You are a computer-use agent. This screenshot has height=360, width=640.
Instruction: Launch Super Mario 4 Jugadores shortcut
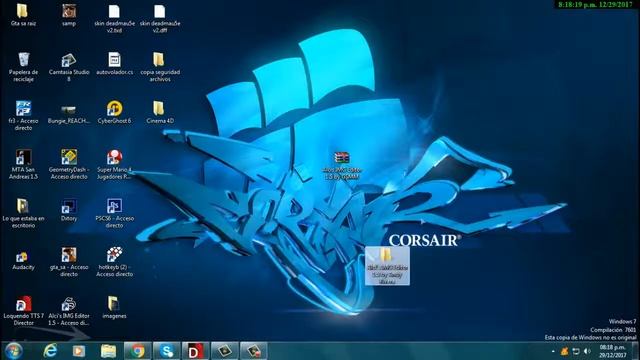(115, 164)
